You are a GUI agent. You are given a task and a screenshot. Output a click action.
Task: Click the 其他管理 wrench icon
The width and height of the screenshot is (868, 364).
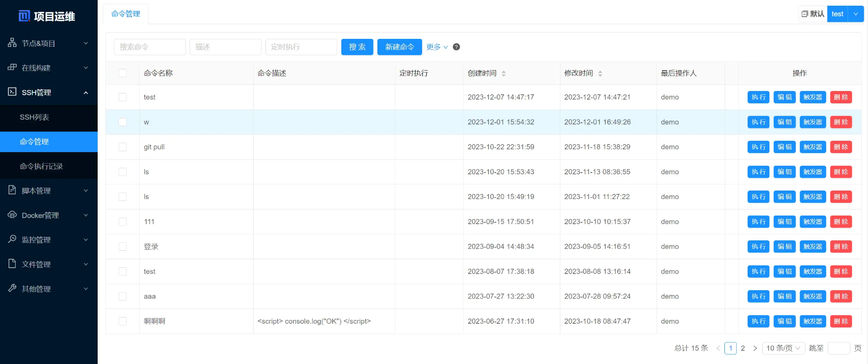pos(12,288)
